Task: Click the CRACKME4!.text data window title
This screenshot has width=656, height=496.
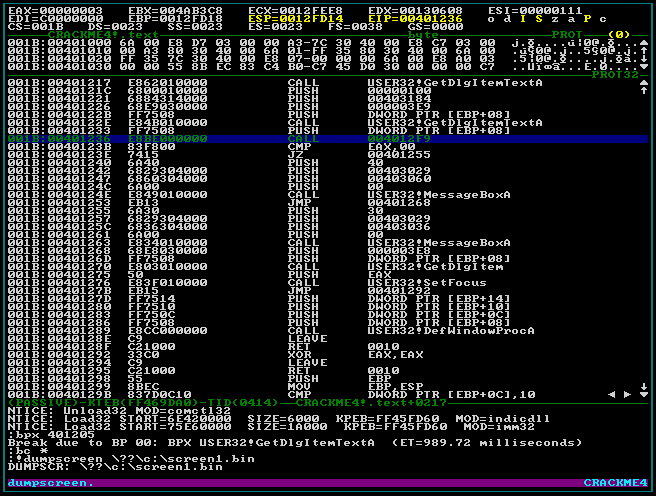Action: tap(103, 34)
